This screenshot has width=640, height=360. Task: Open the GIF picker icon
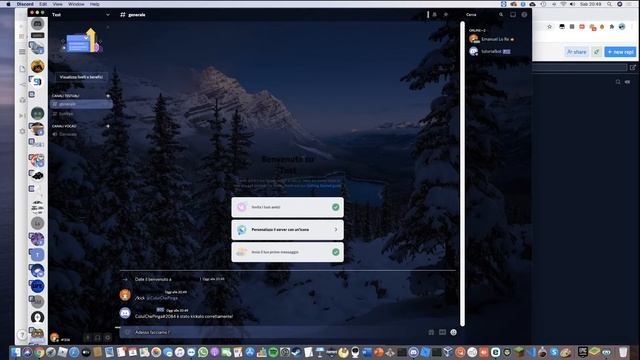pyautogui.click(x=442, y=332)
